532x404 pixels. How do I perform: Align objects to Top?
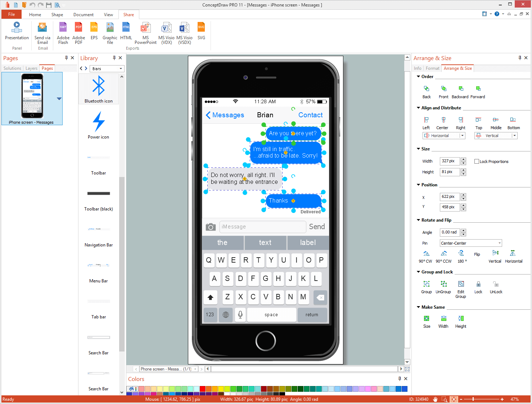[479, 123]
